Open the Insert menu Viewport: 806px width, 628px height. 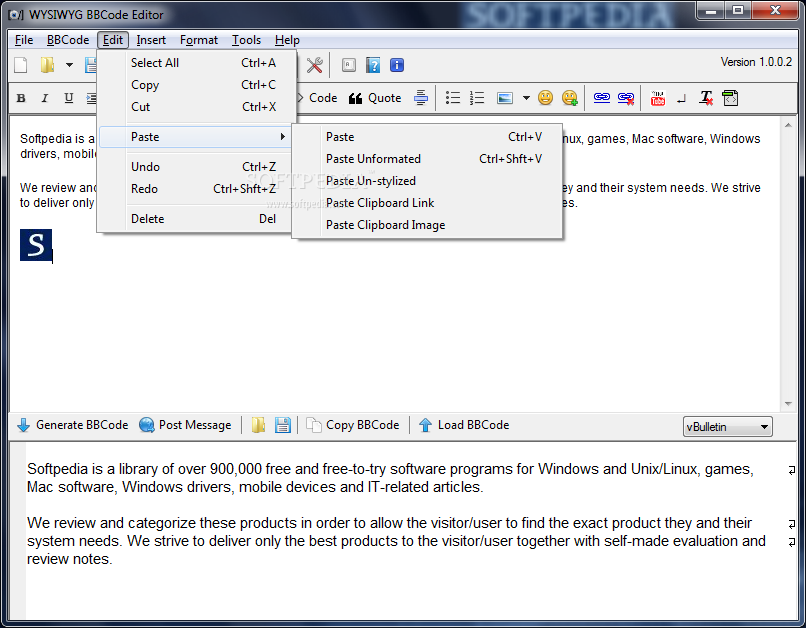click(151, 40)
